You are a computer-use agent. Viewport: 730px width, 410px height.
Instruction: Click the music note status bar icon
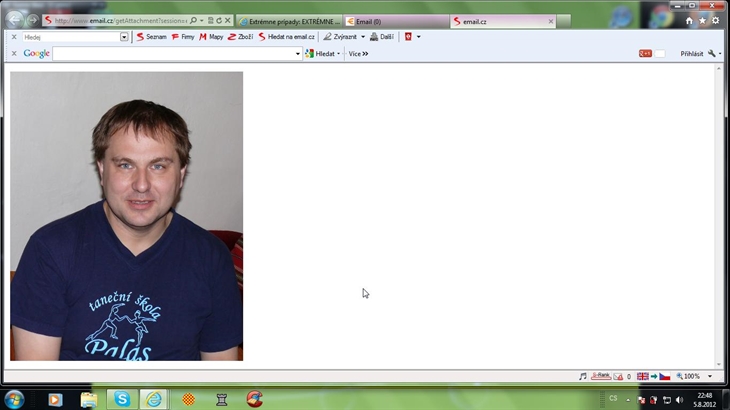[x=583, y=376]
